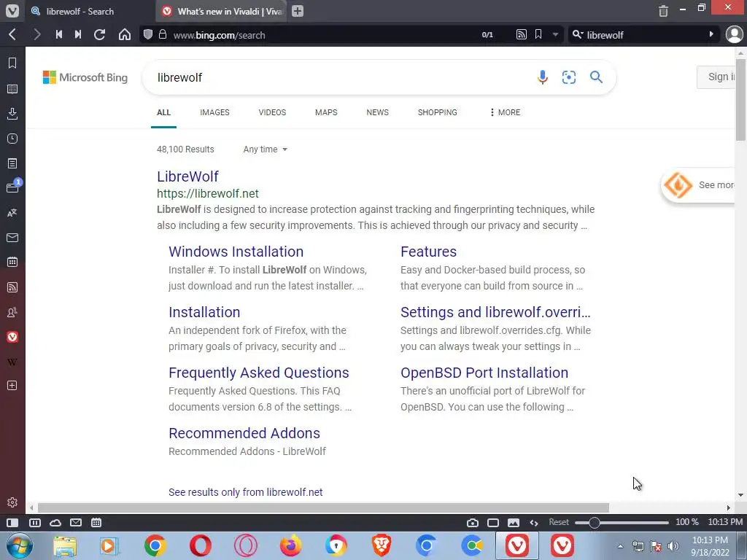Image resolution: width=747 pixels, height=560 pixels.
Task: Search using an image icon
Action: click(x=569, y=77)
